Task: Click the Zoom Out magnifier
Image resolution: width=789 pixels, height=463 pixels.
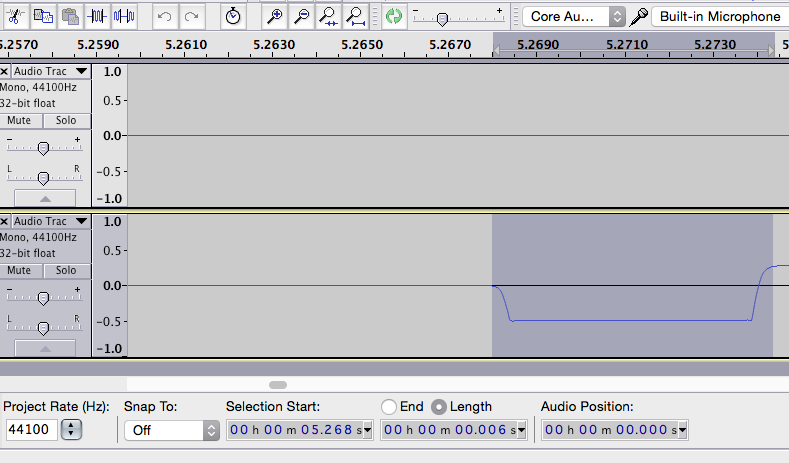Action: point(301,16)
